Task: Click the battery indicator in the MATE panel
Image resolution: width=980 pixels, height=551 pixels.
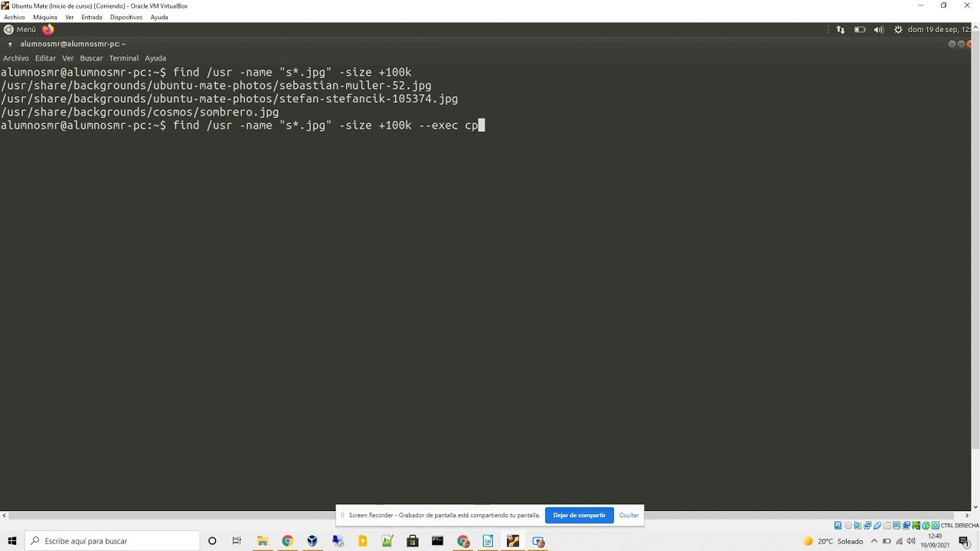Action: 860,29
